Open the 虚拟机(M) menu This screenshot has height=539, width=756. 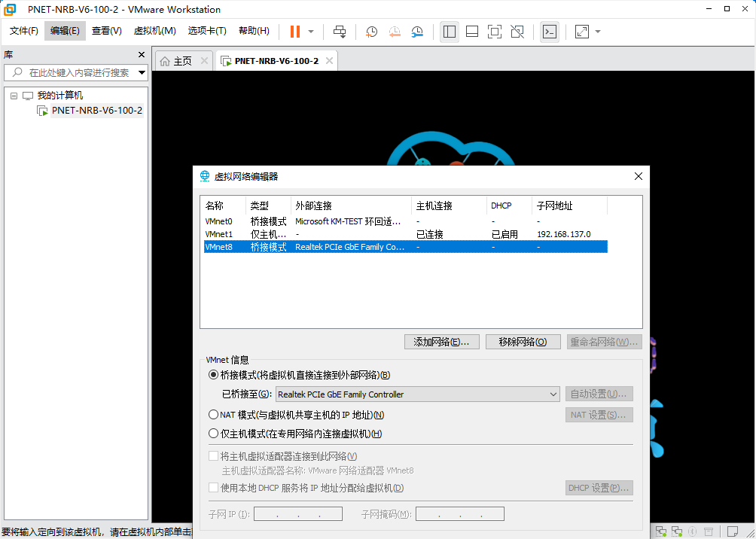155,32
